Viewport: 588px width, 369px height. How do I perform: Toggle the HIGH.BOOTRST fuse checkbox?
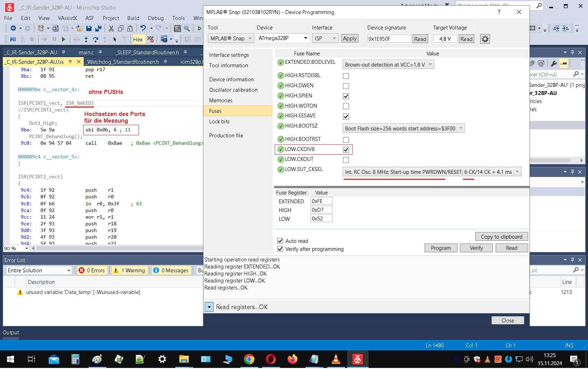[346, 140]
